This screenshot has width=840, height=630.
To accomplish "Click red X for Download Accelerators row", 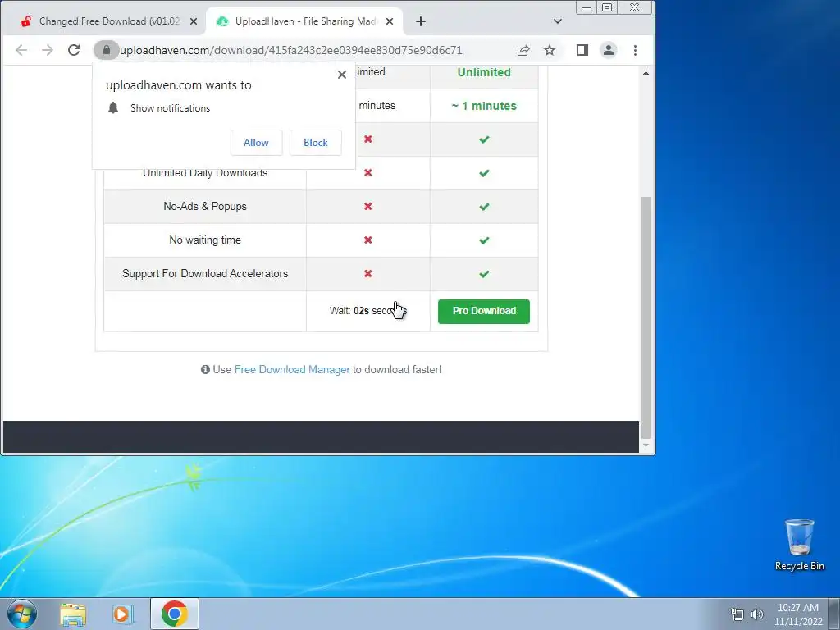I will click(x=368, y=274).
